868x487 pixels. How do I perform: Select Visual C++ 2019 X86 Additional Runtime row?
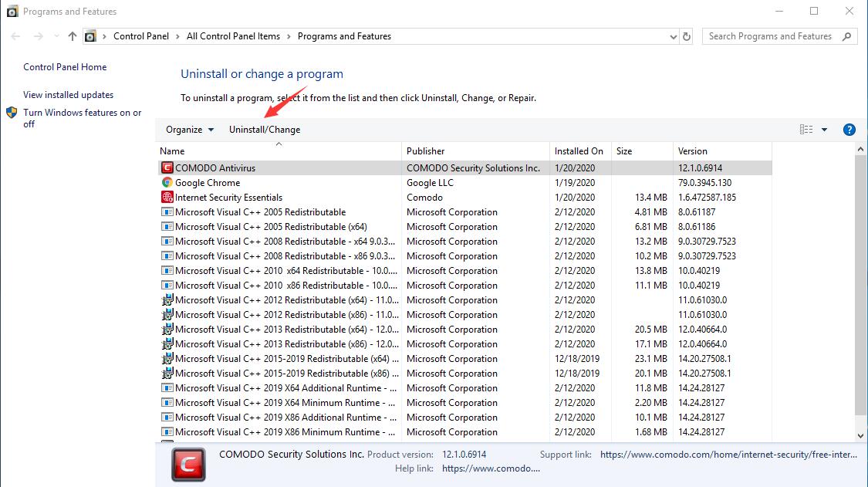coord(465,418)
